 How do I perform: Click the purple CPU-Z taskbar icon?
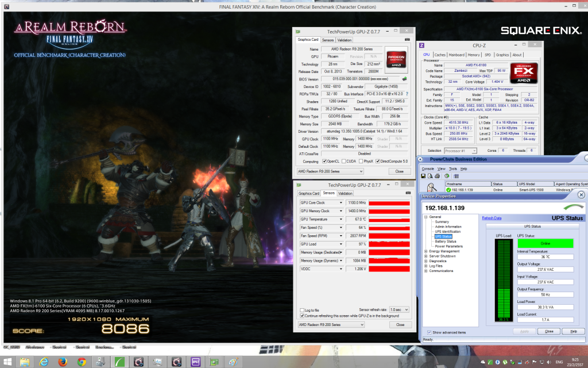(195, 362)
